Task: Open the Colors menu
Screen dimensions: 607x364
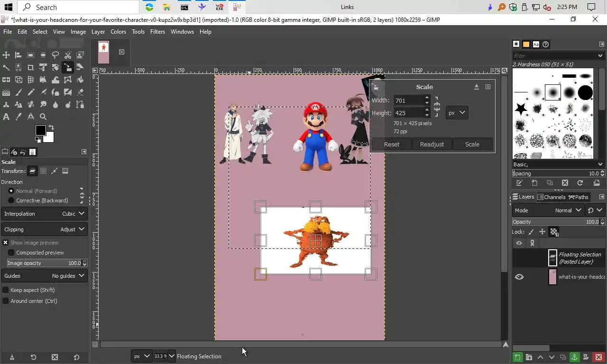Action: click(118, 31)
